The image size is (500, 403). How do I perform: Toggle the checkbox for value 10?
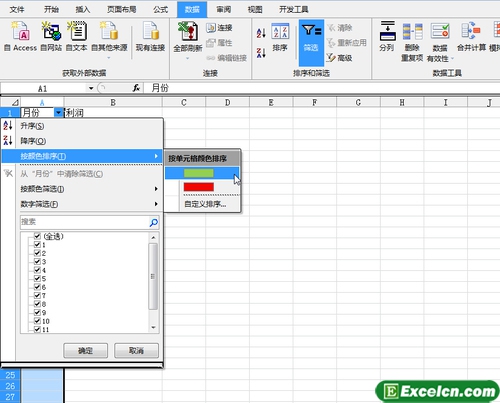pyautogui.click(x=37, y=321)
